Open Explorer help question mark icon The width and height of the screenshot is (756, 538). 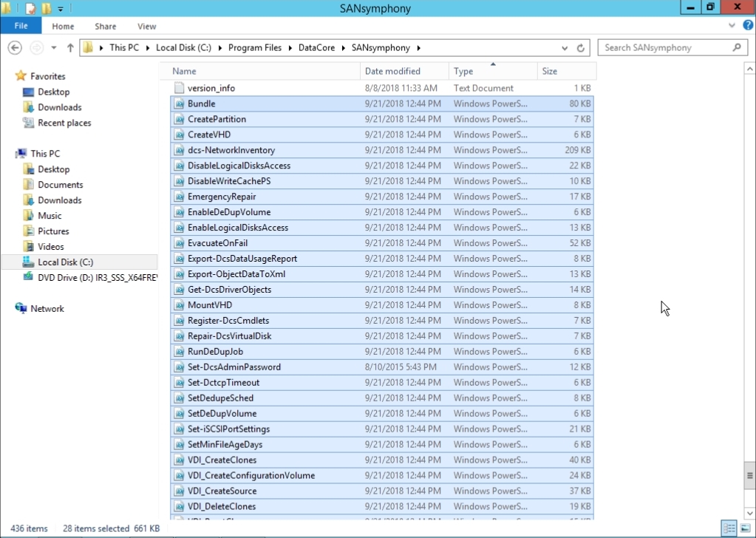[x=749, y=25]
